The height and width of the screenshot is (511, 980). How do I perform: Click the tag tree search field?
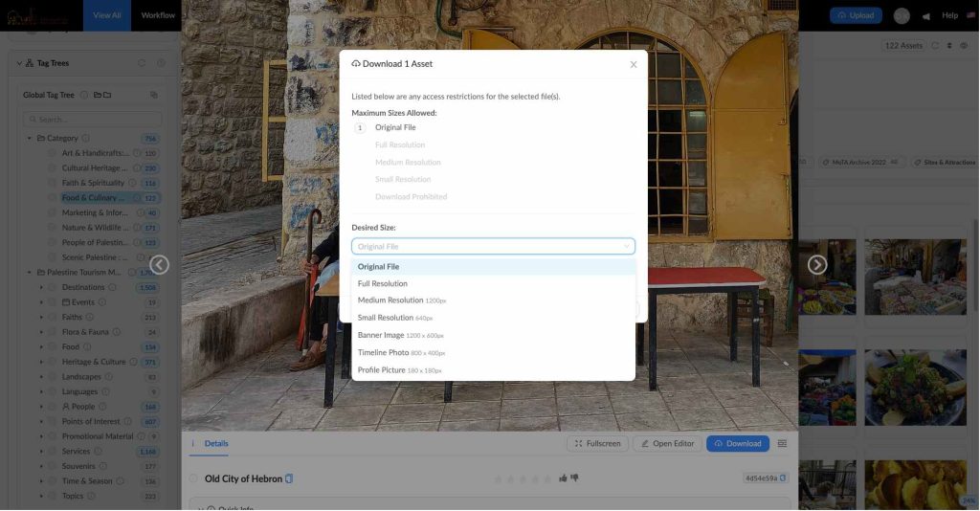click(93, 120)
